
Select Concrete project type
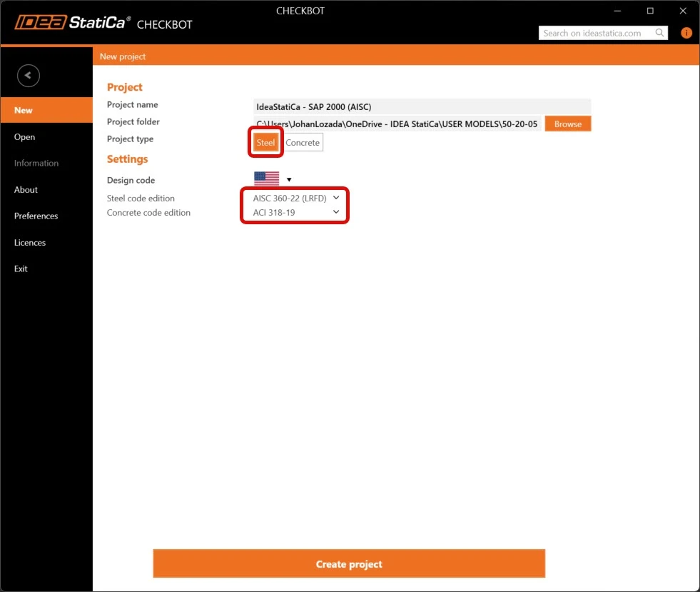point(303,143)
